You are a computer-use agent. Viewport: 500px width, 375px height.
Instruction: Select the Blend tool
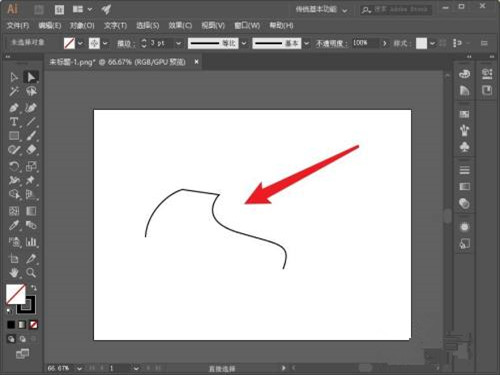pyautogui.click(x=31, y=225)
